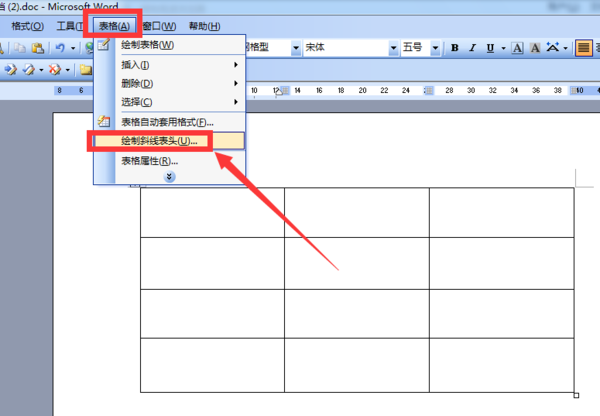600x416 pixels.
Task: Open the 宋体 font dropdown arrow
Action: pyautogui.click(x=393, y=48)
